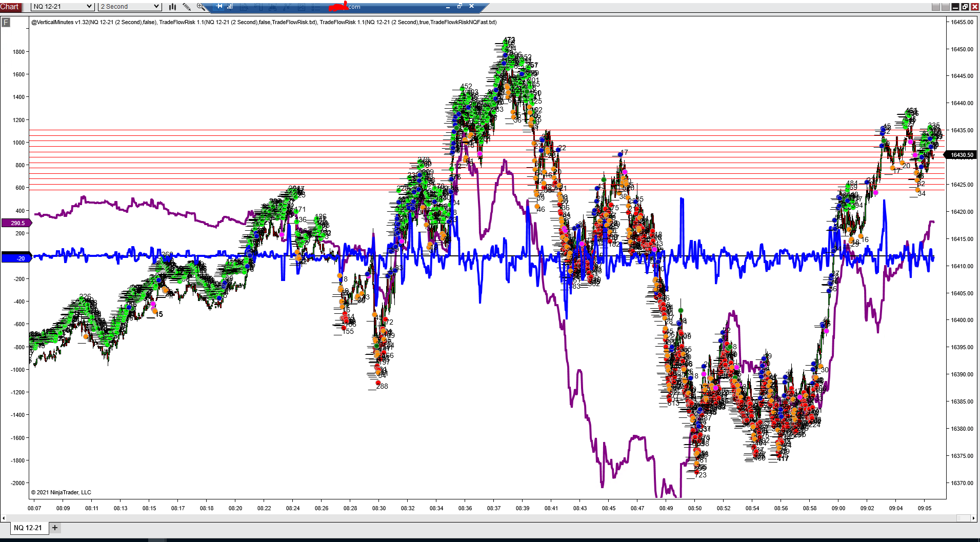Viewport: 980px width, 542px height.
Task: Click the purple 290.5 indicator value marker
Action: click(x=17, y=223)
